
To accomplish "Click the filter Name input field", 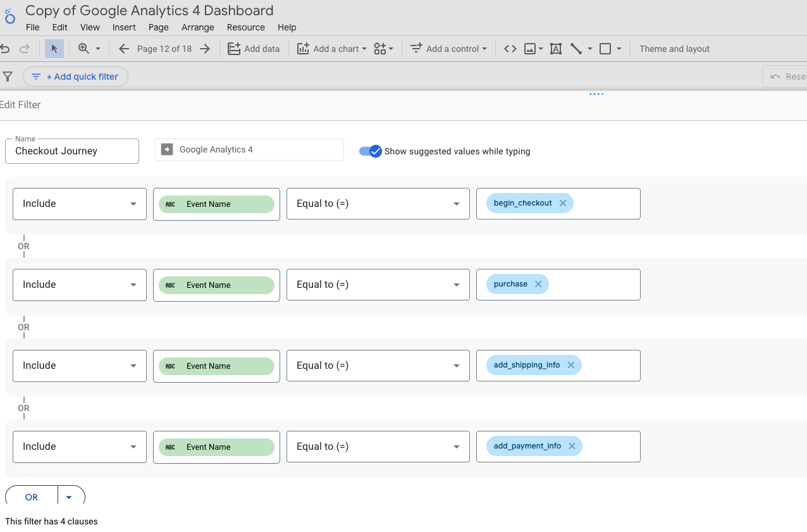I will pyautogui.click(x=72, y=151).
